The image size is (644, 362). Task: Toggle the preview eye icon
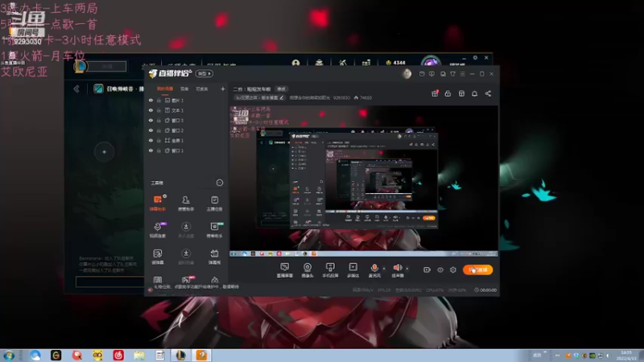(x=440, y=269)
